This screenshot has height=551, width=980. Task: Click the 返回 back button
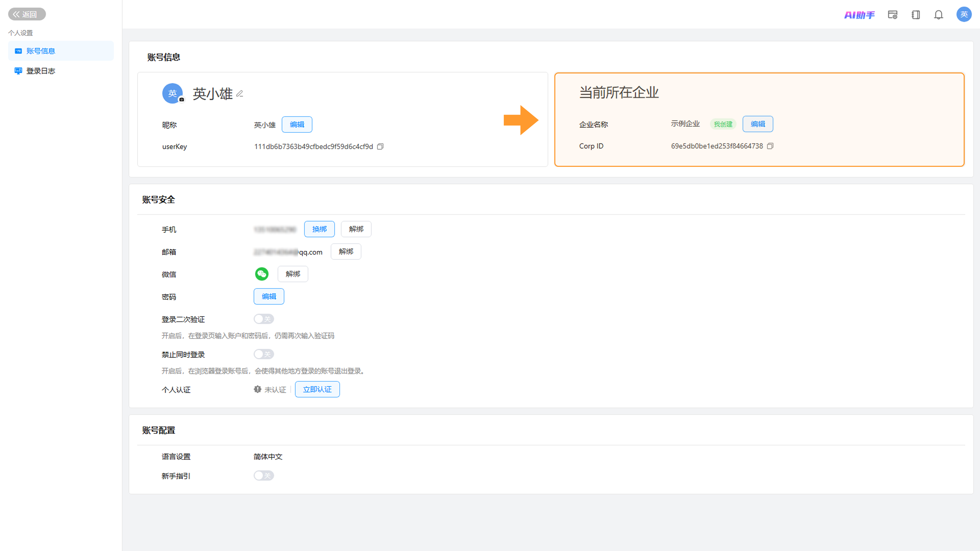point(27,14)
